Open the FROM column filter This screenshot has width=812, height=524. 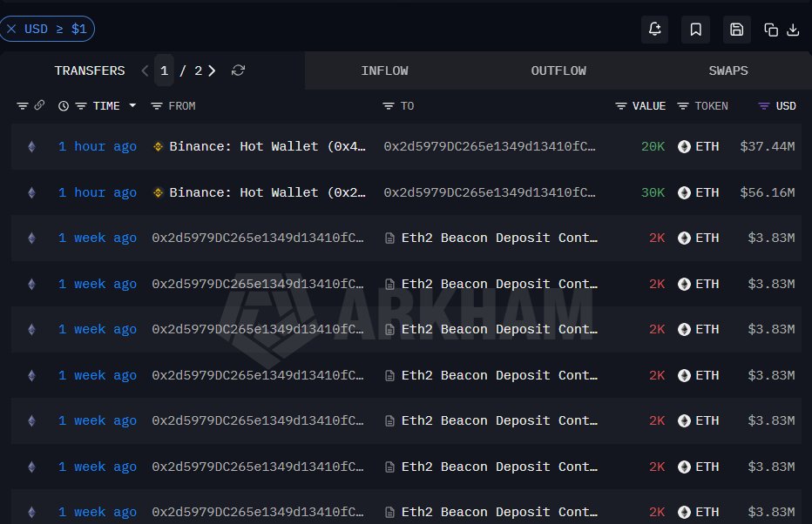(157, 106)
